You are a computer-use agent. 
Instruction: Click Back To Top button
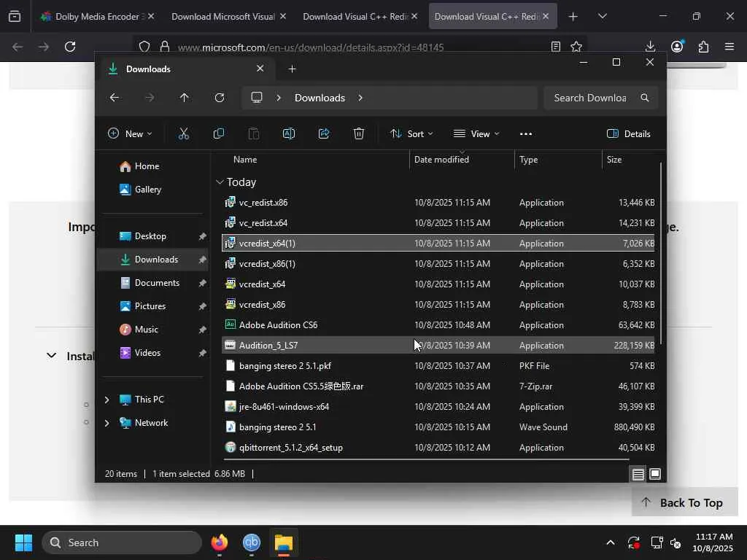coord(684,502)
